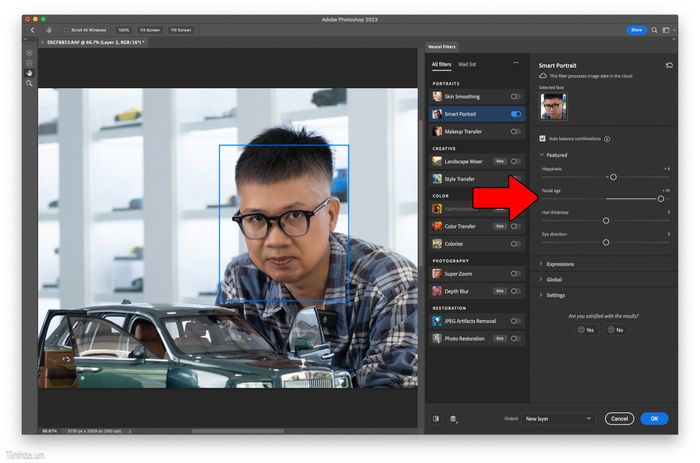700x463 pixels.
Task: Click the info icon beside Auto balance combinations
Action: 607,139
